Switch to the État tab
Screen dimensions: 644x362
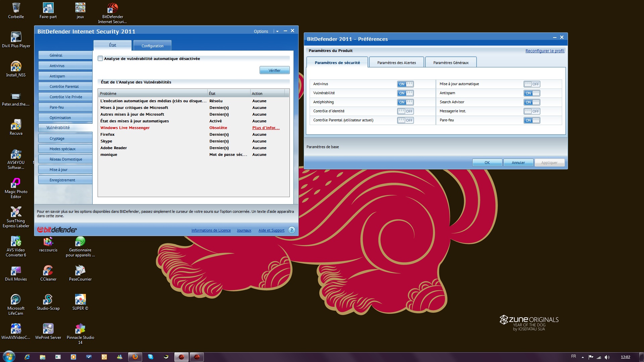click(112, 45)
